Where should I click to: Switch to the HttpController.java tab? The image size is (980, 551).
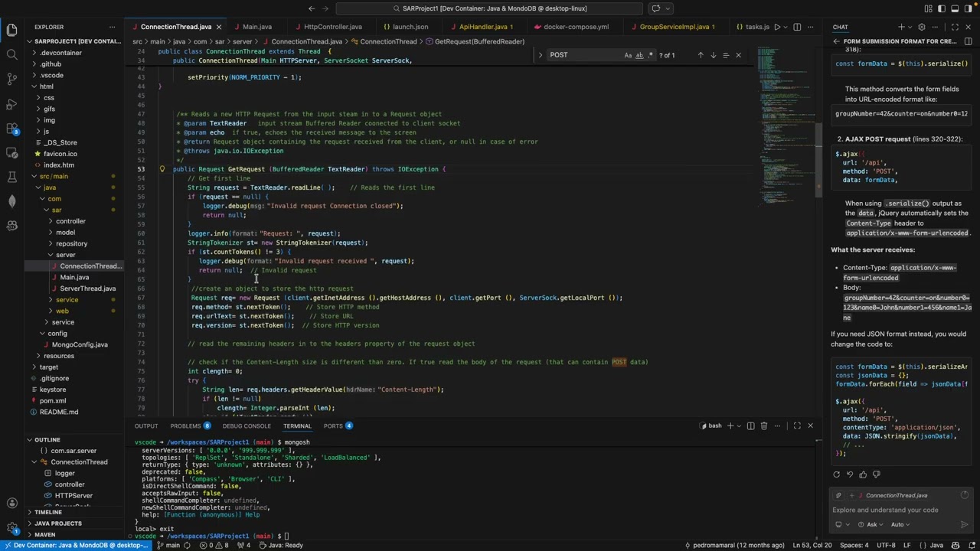pyautogui.click(x=332, y=27)
